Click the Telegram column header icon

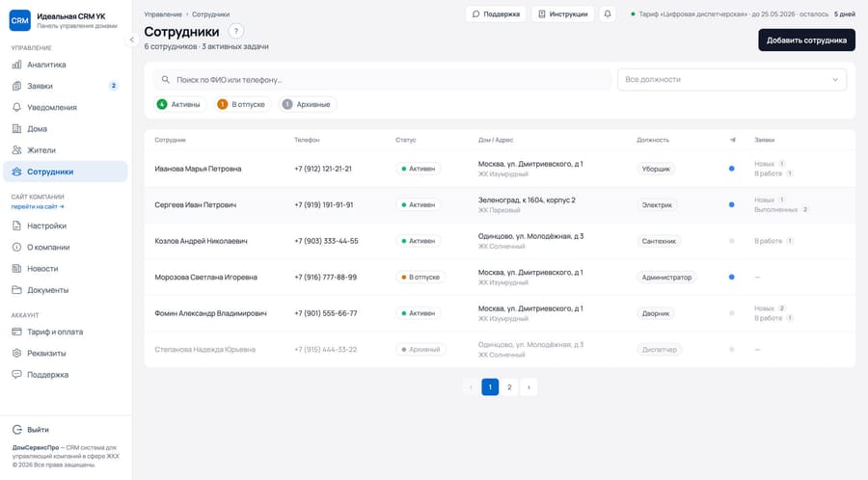[x=732, y=140]
